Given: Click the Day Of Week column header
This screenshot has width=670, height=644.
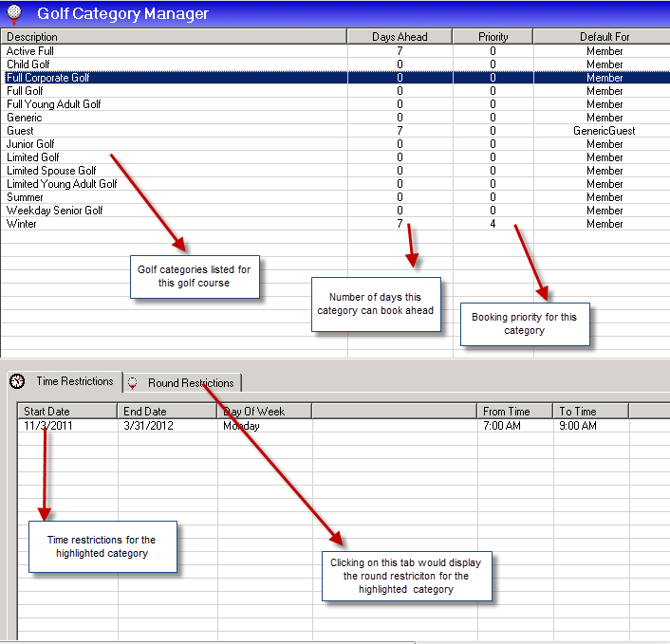Looking at the screenshot, I should pyautogui.click(x=264, y=412).
